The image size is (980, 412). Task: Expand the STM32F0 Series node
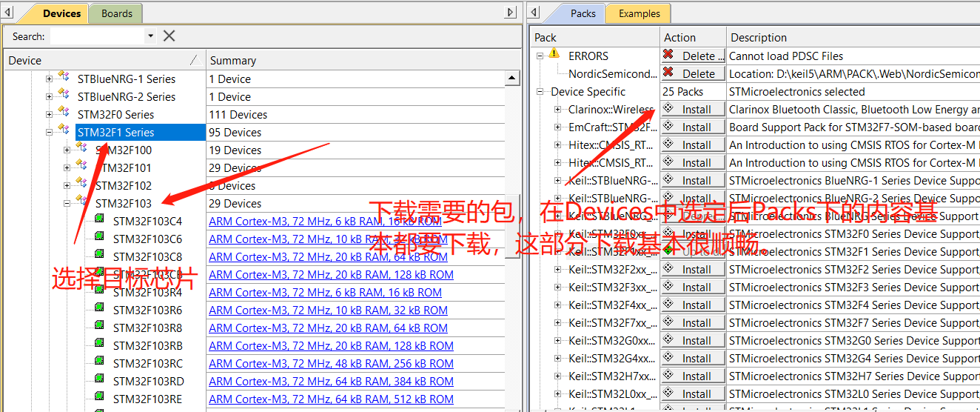(x=49, y=114)
